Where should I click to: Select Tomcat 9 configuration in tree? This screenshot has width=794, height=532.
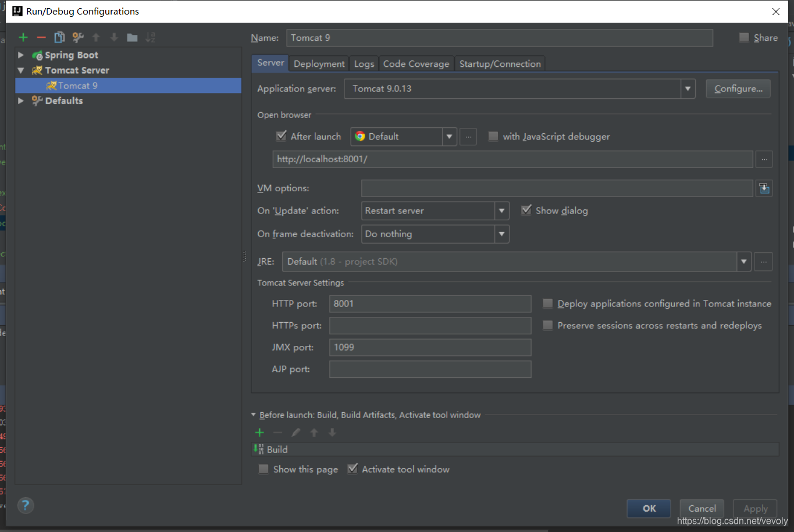[129, 85]
